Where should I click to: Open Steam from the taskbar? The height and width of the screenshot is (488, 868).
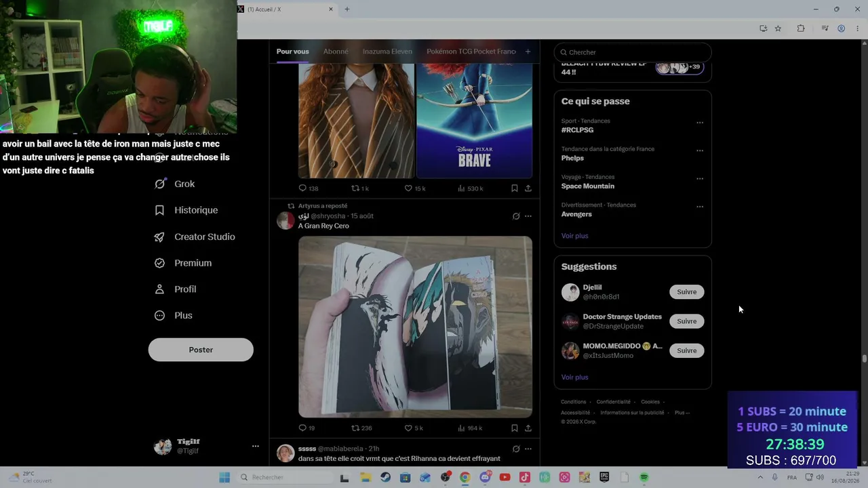pos(386,477)
